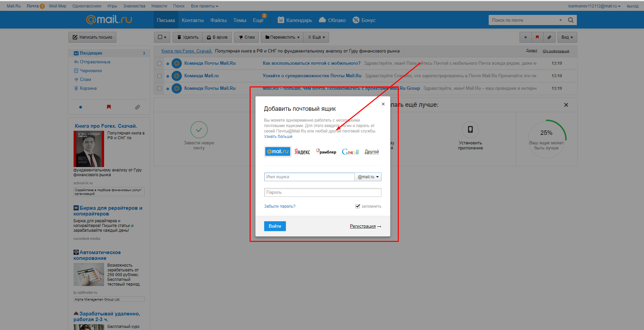The width and height of the screenshot is (644, 330).
Task: Choose Яндекс provider logo
Action: 302,152
